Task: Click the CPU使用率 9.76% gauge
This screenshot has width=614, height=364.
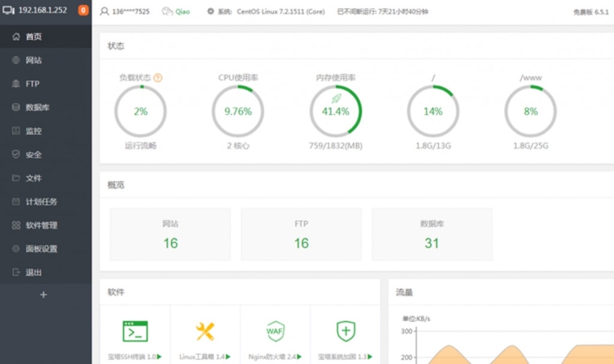Action: click(238, 112)
